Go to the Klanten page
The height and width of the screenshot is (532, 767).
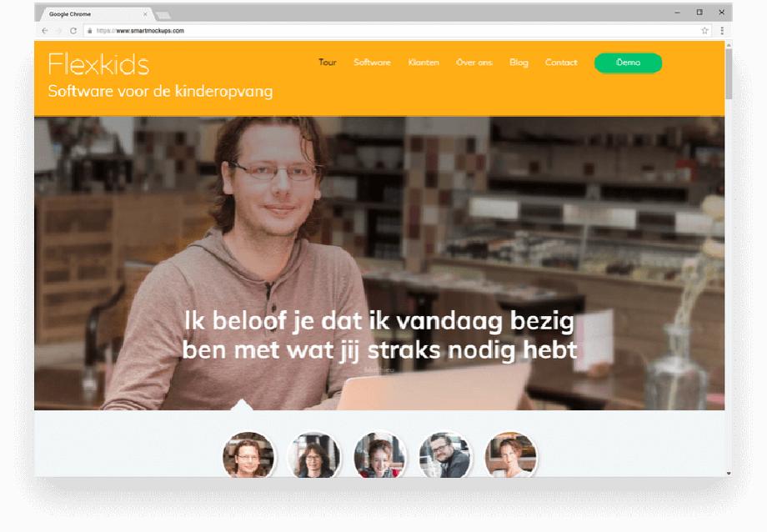[424, 63]
